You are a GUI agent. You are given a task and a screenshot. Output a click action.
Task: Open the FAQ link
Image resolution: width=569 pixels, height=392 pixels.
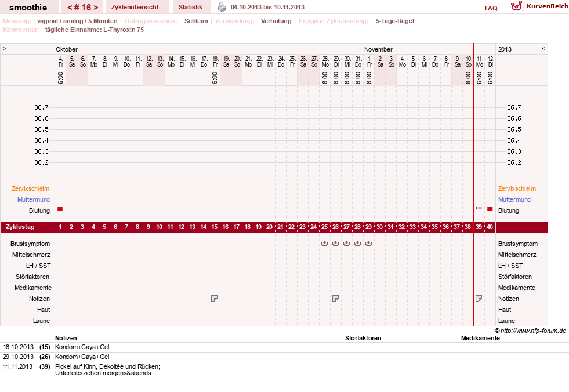coord(491,8)
